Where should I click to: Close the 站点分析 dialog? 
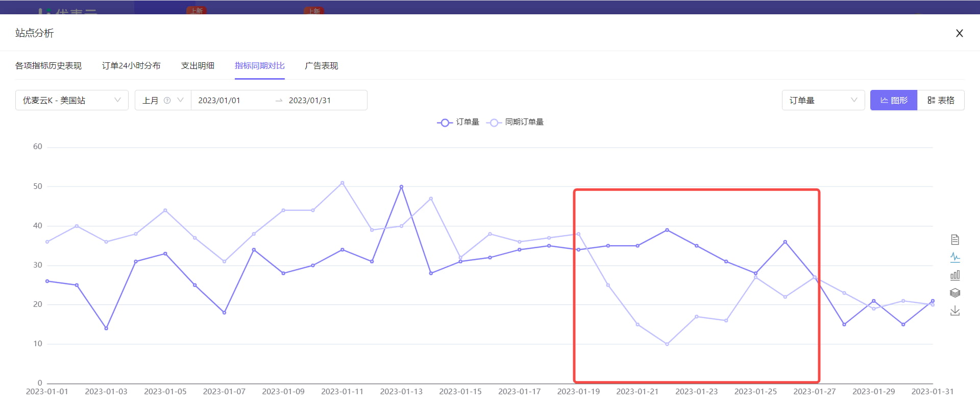tap(960, 33)
